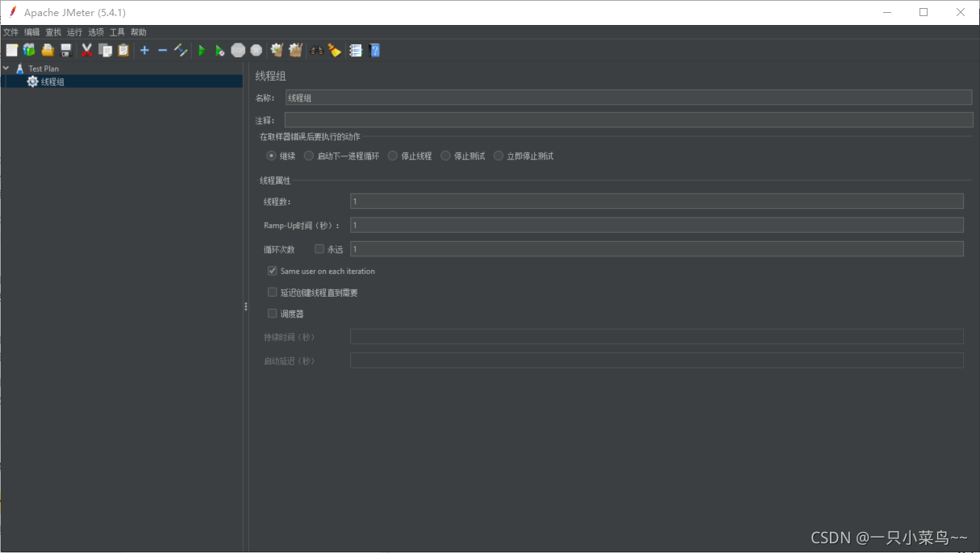Click Start no pauses icon
The image size is (980, 553).
pos(219,50)
